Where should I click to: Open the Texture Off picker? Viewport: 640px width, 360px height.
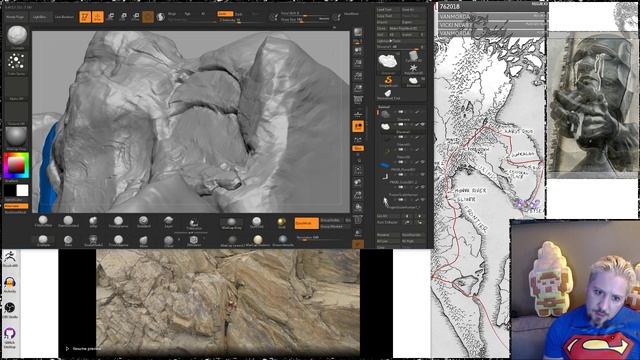(16, 114)
